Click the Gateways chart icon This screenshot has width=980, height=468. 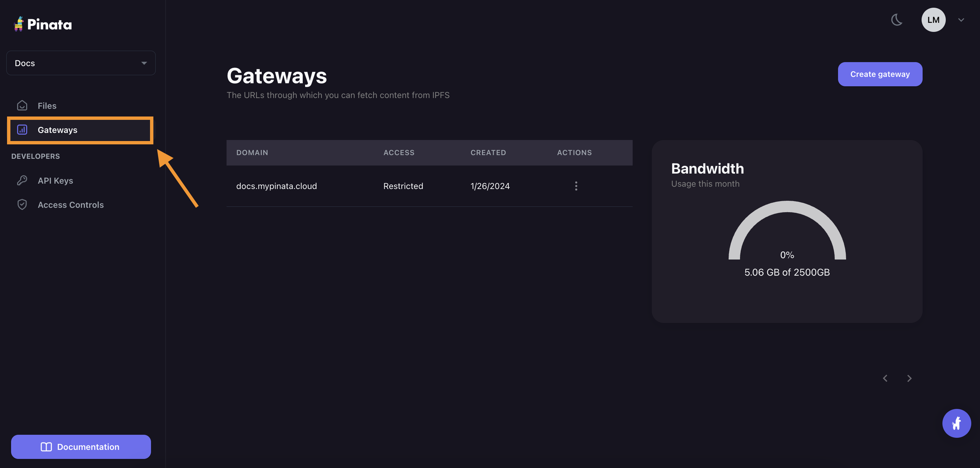point(22,130)
